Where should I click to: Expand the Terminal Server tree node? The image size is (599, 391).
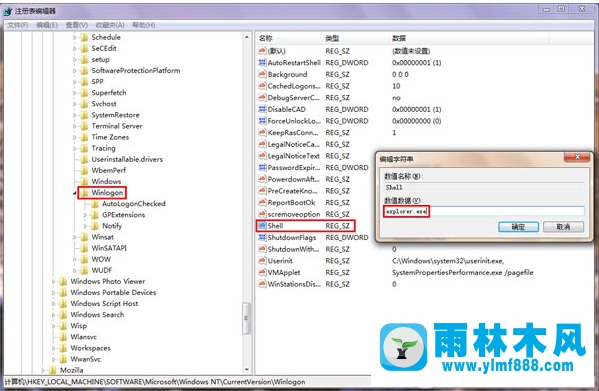pos(75,126)
